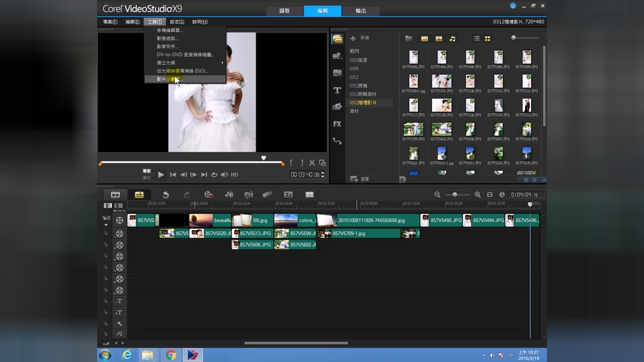Open the Browse dropdown
Image resolution: width=644 pixels, height=362 pixels.
point(360,179)
